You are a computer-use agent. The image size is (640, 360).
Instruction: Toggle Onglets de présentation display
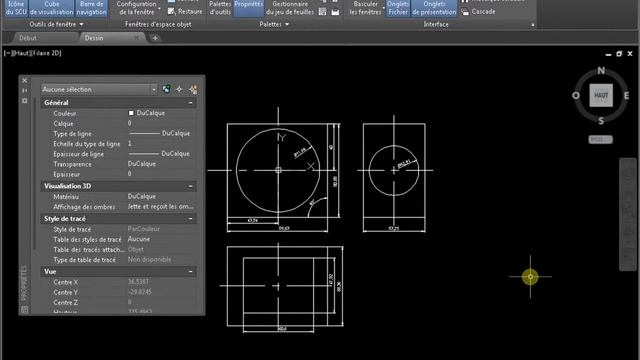tap(434, 8)
